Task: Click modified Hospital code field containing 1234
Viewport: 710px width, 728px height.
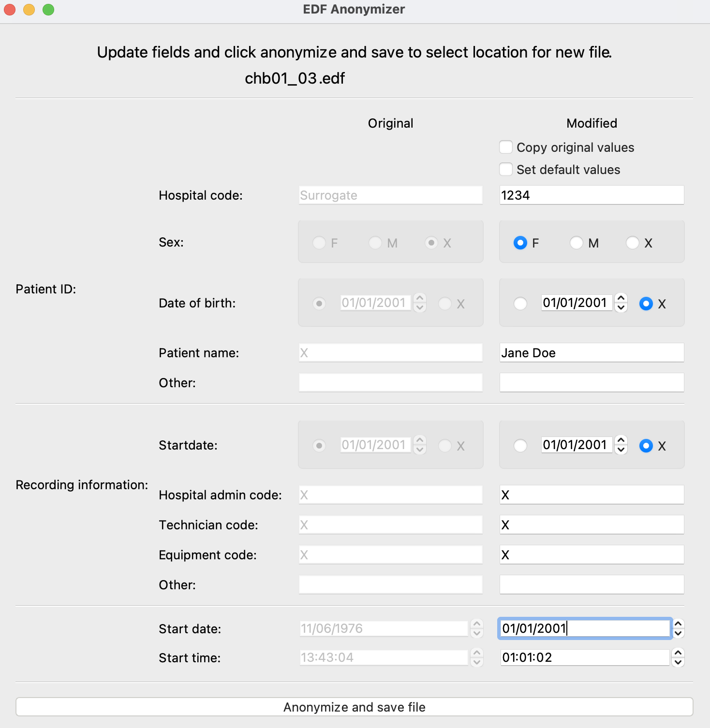Action: (592, 195)
